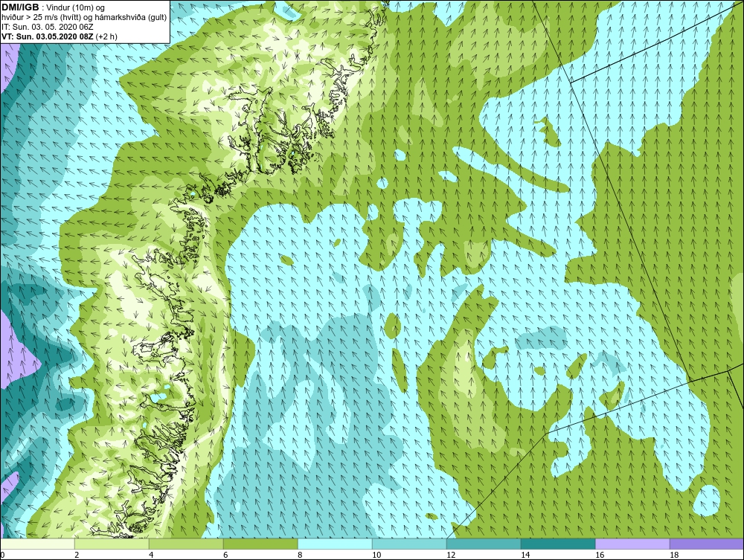Click the legend label '18'
744x560 pixels.
coord(673,555)
